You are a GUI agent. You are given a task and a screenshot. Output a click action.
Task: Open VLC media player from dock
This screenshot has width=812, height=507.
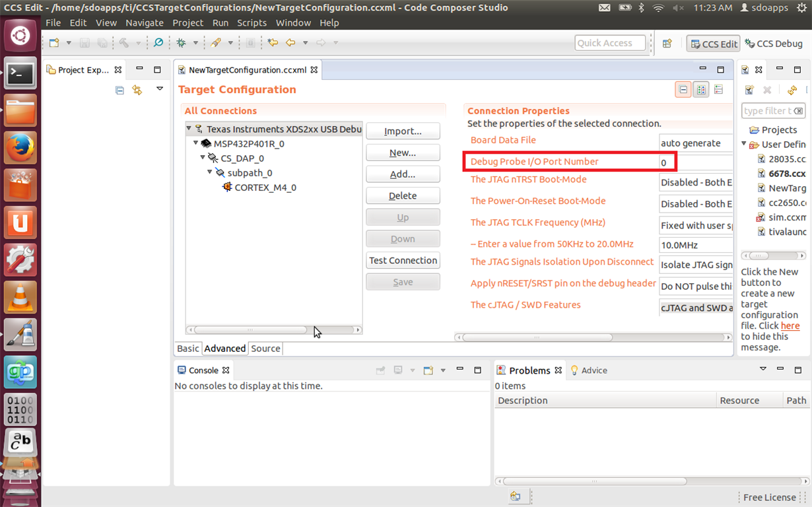[x=20, y=298]
